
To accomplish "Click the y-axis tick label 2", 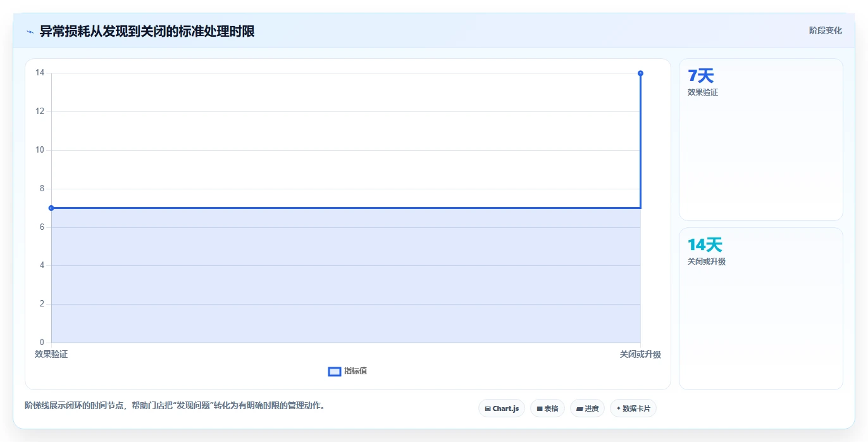I will click(x=42, y=304).
